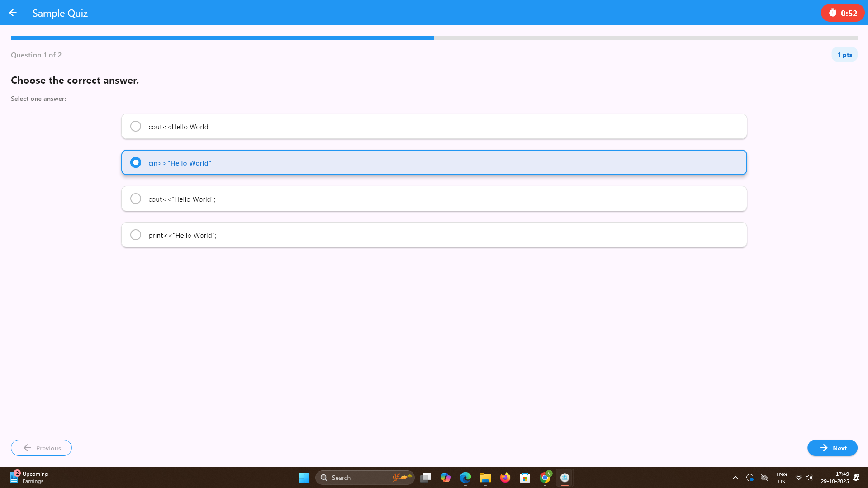Open File Explorer from the taskbar
Image resolution: width=868 pixels, height=488 pixels.
coord(485,478)
